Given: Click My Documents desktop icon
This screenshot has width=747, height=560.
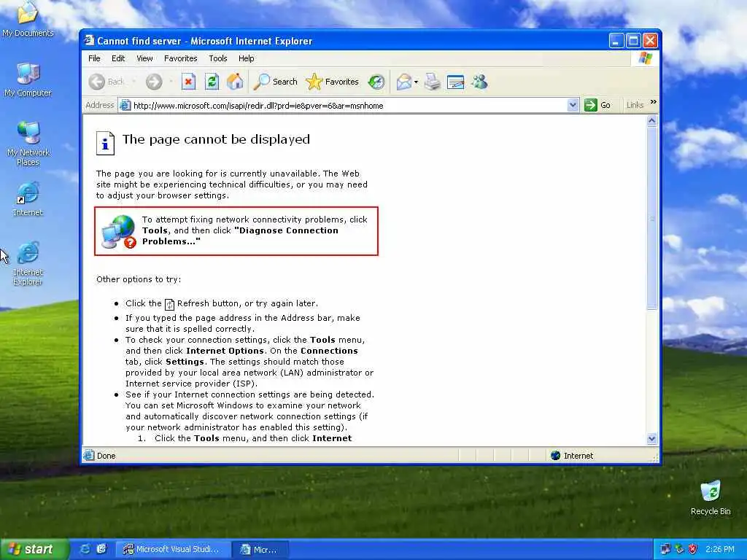Looking at the screenshot, I should click(28, 19).
